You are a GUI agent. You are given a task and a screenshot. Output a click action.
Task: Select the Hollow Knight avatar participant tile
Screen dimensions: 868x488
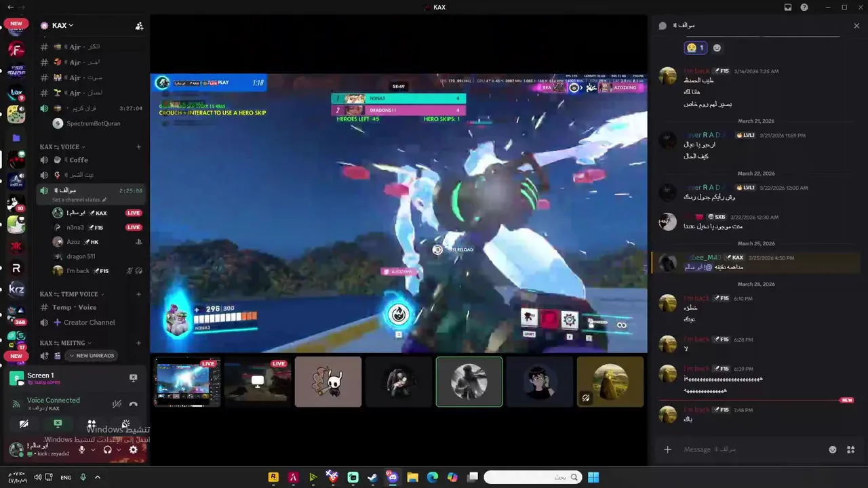tap(328, 382)
